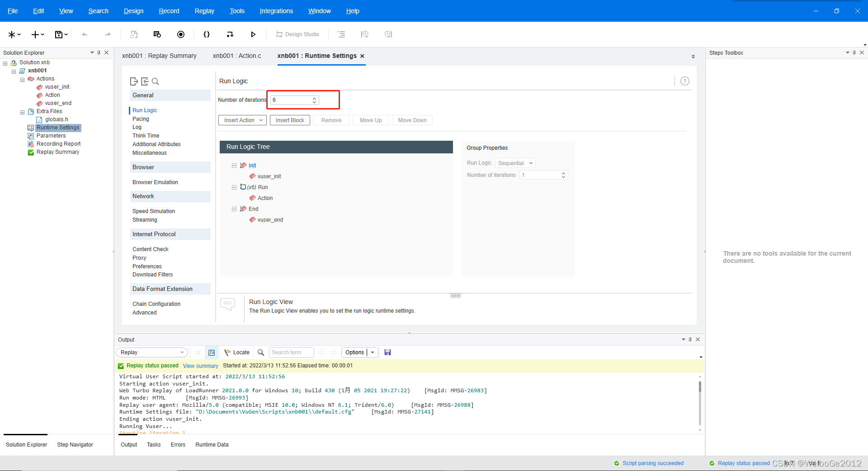Click the Script parsing succeeded status item

point(648,463)
